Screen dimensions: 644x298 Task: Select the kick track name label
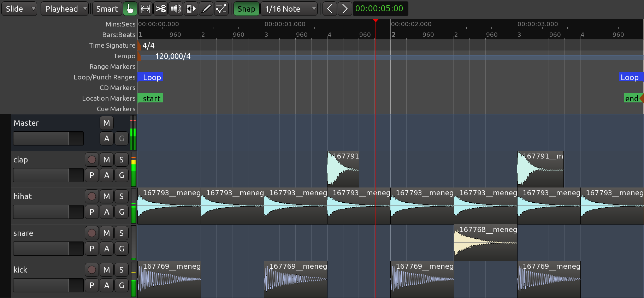tap(20, 270)
